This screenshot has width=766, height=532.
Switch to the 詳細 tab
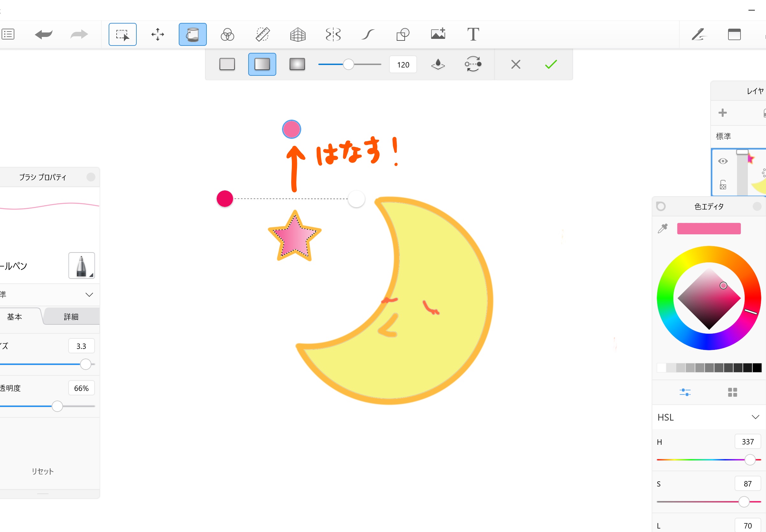71,317
